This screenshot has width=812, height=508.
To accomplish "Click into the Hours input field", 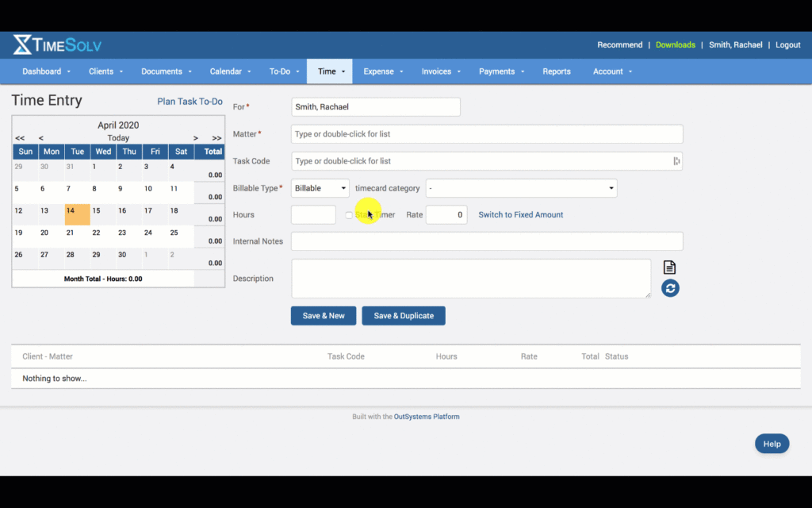I will pos(313,214).
